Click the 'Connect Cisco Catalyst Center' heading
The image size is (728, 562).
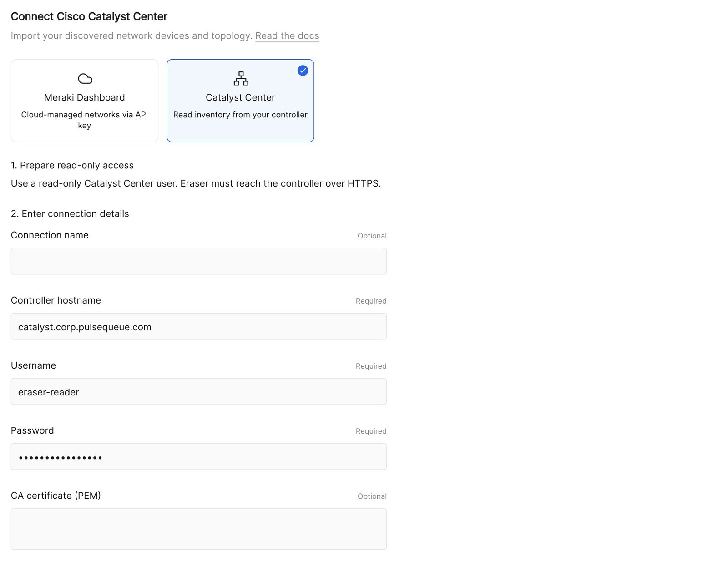(89, 17)
